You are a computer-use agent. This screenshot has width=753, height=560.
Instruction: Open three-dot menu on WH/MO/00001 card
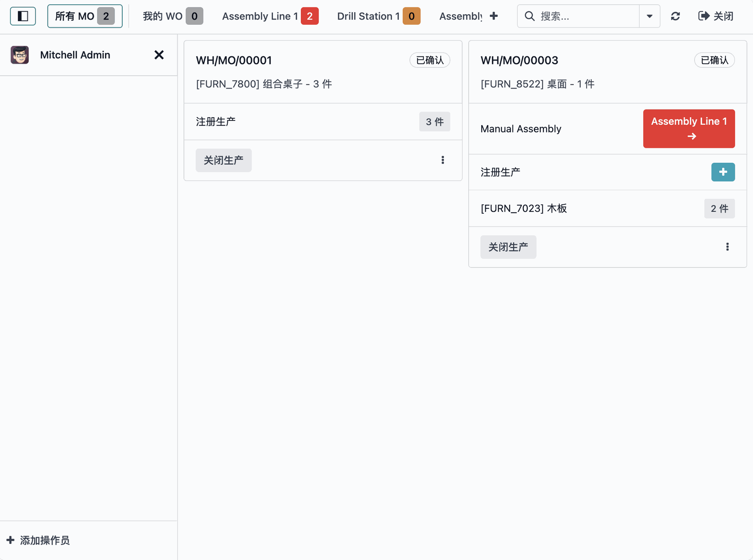pos(443,160)
